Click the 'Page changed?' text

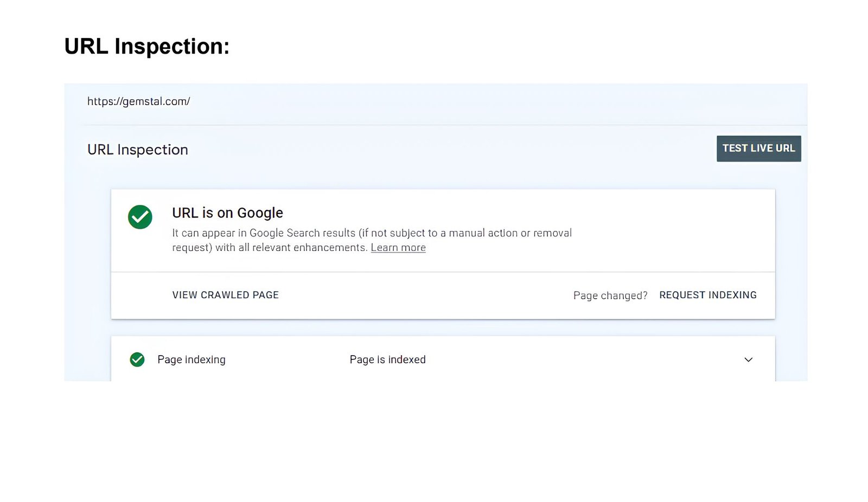point(610,295)
